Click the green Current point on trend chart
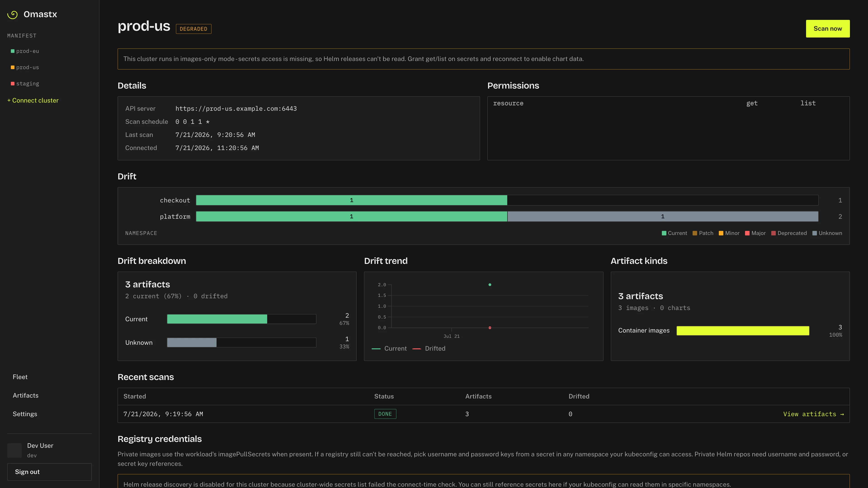Image resolution: width=868 pixels, height=488 pixels. coord(490,285)
